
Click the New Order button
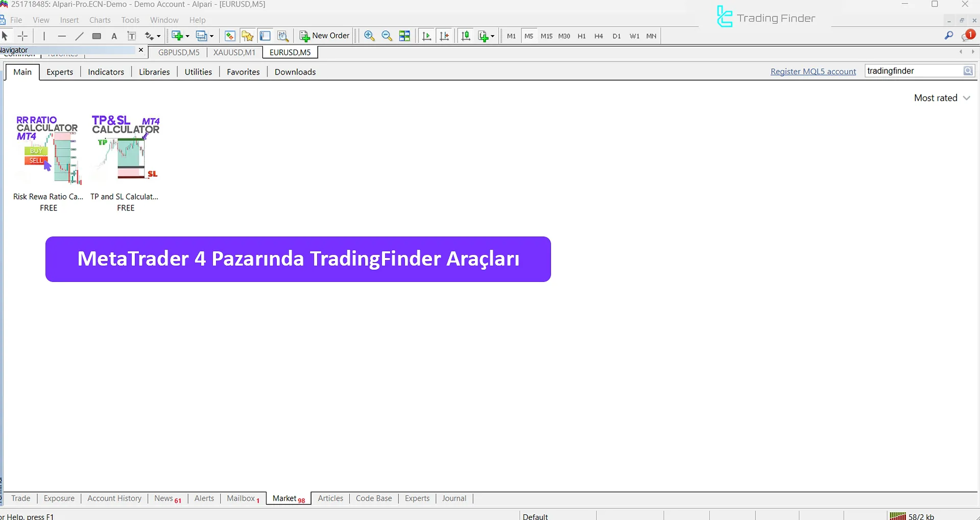tap(325, 36)
